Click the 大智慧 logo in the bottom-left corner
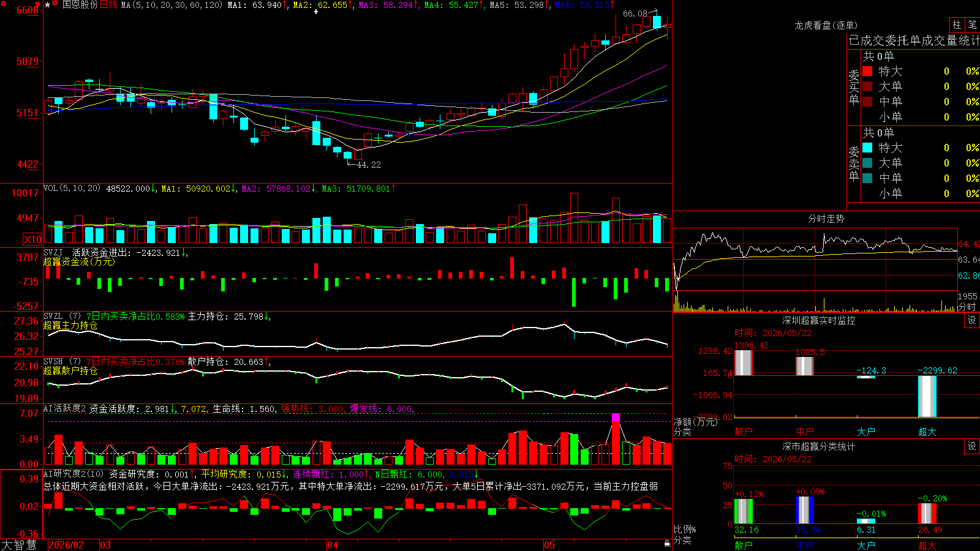The width and height of the screenshot is (980, 551). tap(19, 545)
